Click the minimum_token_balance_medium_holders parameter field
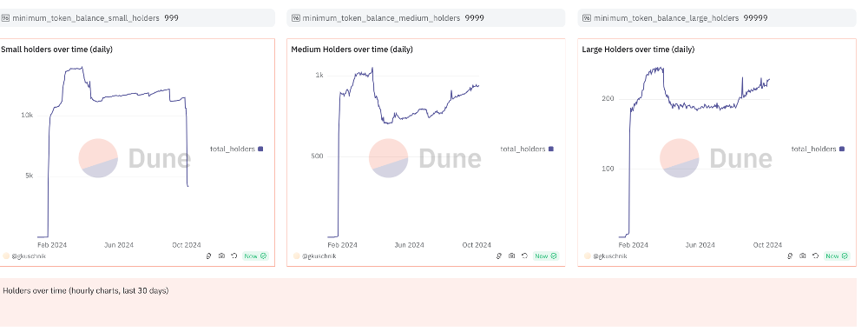This screenshot has height=332, width=868. tap(426, 17)
